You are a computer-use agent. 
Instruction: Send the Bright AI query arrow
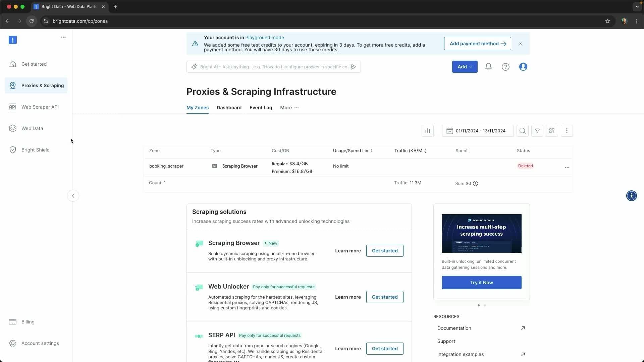[353, 67]
